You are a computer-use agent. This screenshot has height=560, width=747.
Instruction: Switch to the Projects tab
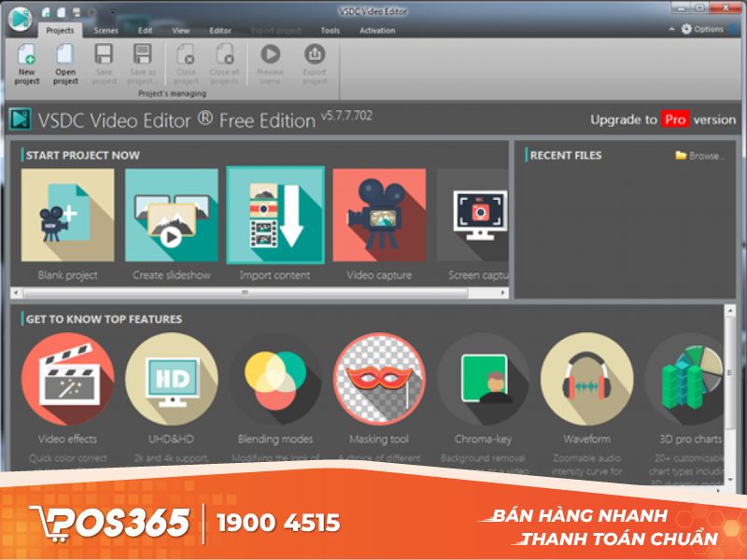point(60,30)
